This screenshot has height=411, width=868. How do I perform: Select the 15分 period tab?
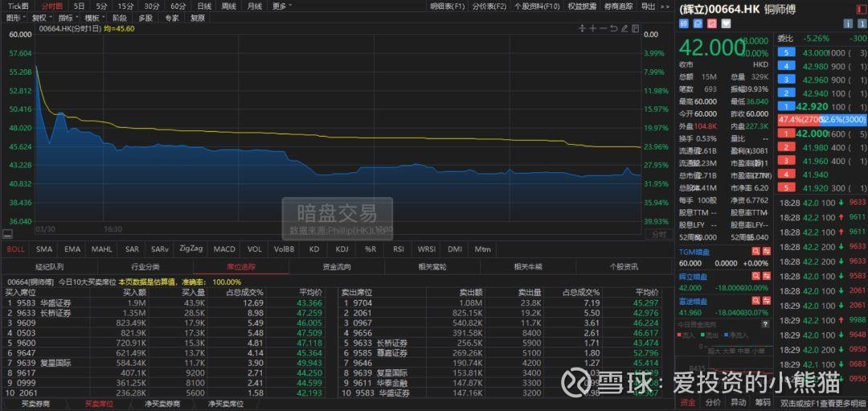coord(126,6)
